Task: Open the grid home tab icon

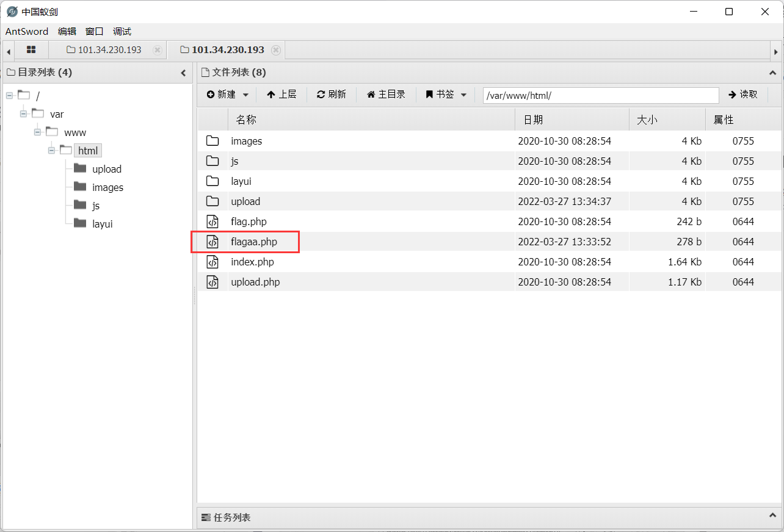Action: (x=31, y=50)
